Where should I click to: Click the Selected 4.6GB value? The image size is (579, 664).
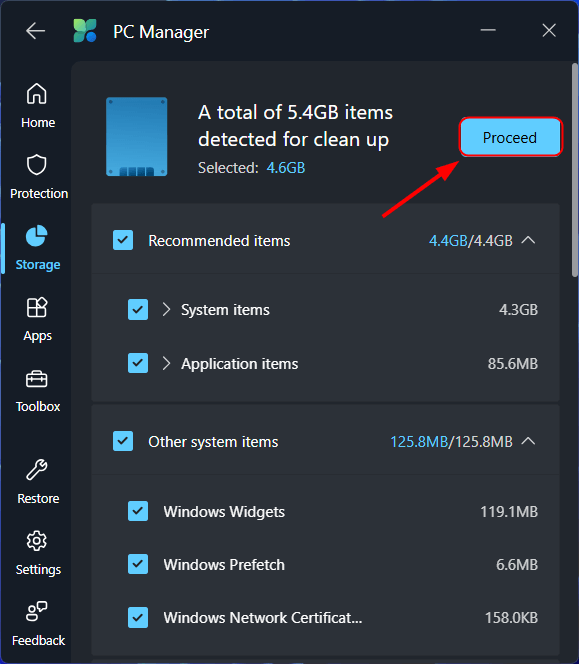286,168
